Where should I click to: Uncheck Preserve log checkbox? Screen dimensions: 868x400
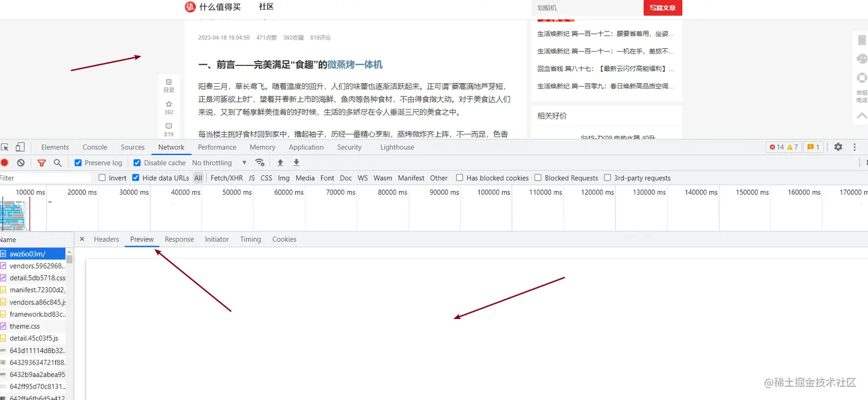(78, 163)
